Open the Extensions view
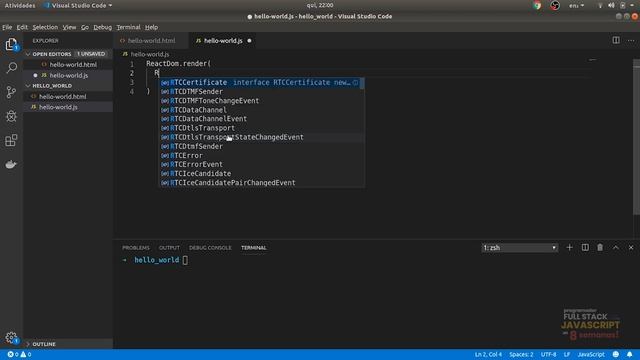The height and width of the screenshot is (360, 640). (11, 140)
